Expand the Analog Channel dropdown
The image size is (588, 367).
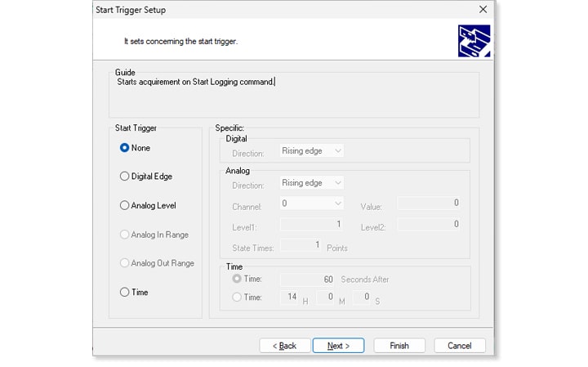pyautogui.click(x=312, y=203)
